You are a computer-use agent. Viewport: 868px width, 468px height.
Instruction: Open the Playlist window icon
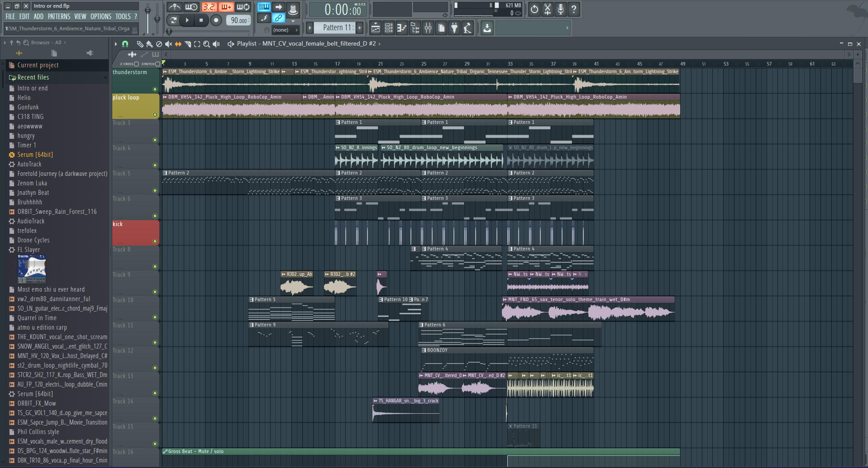(376, 28)
